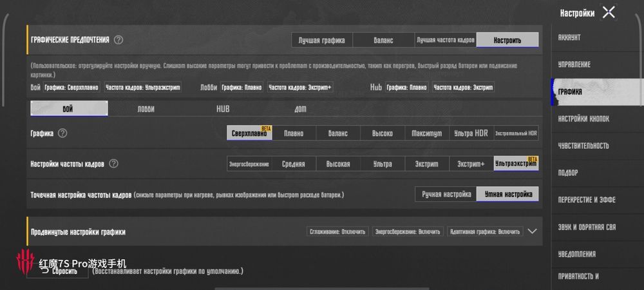
Task: Open the Аккаунт settings section
Action: [x=597, y=37]
